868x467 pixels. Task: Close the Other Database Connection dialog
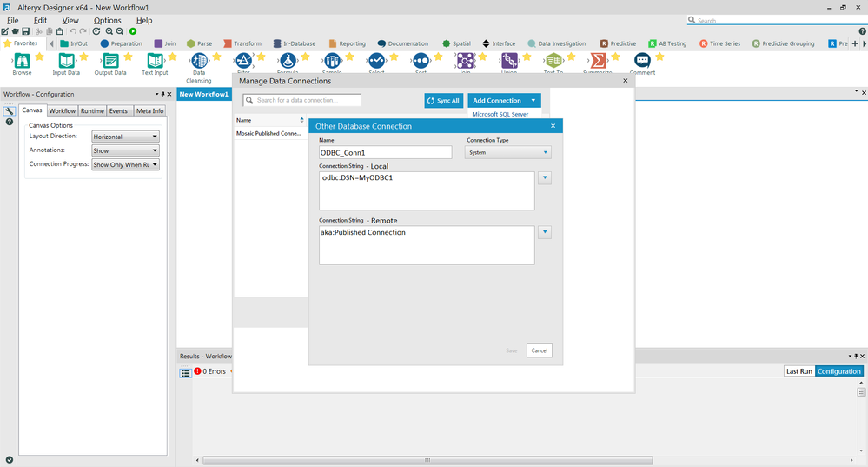(x=553, y=126)
